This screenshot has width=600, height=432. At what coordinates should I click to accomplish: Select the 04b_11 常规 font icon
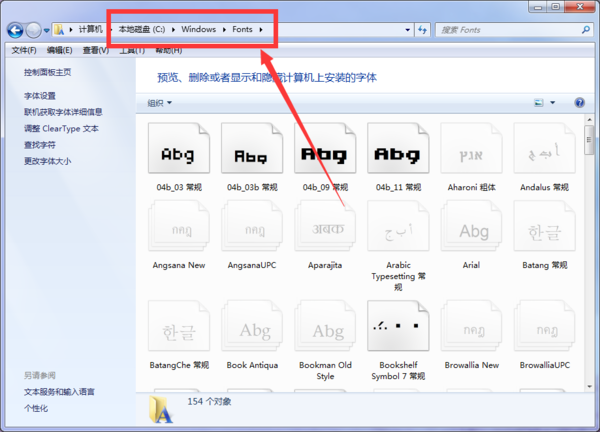(x=398, y=148)
